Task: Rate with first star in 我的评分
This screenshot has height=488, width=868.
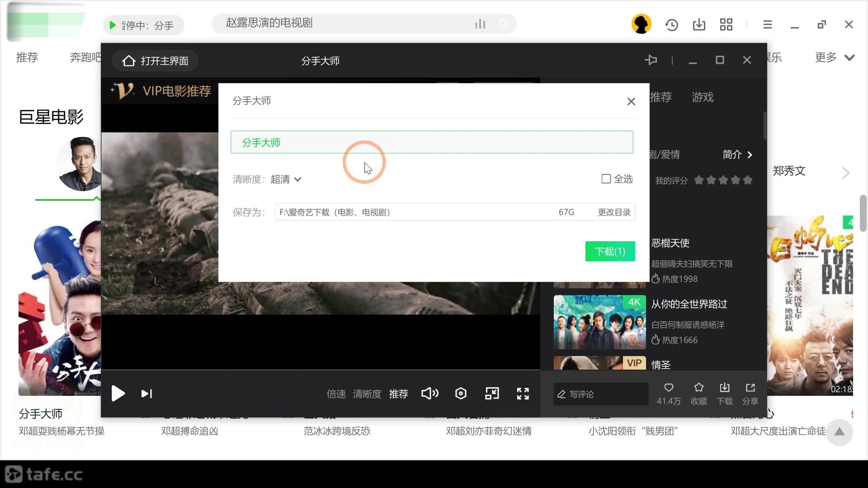Action: pyautogui.click(x=699, y=180)
